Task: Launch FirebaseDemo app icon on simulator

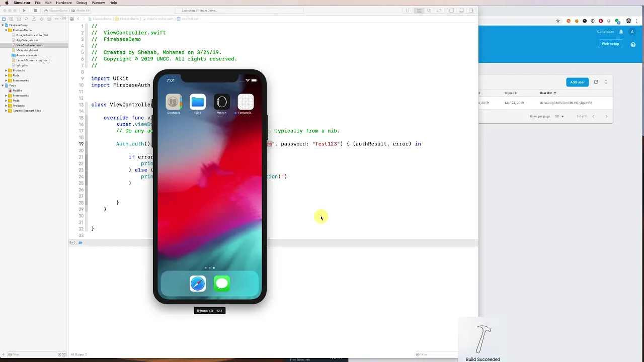Action: [x=246, y=102]
